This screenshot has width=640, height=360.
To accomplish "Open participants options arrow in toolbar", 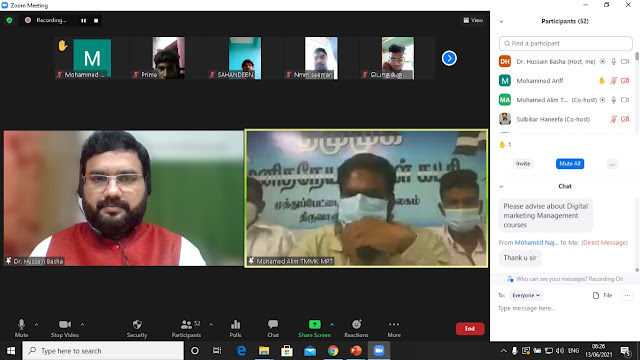I will coord(211,324).
